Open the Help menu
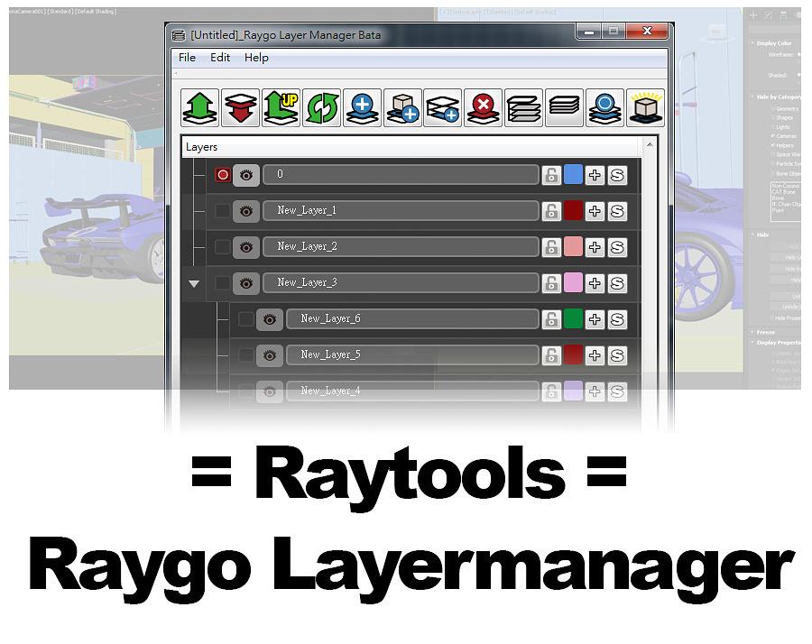Viewport: 812px width, 644px height. (256, 57)
